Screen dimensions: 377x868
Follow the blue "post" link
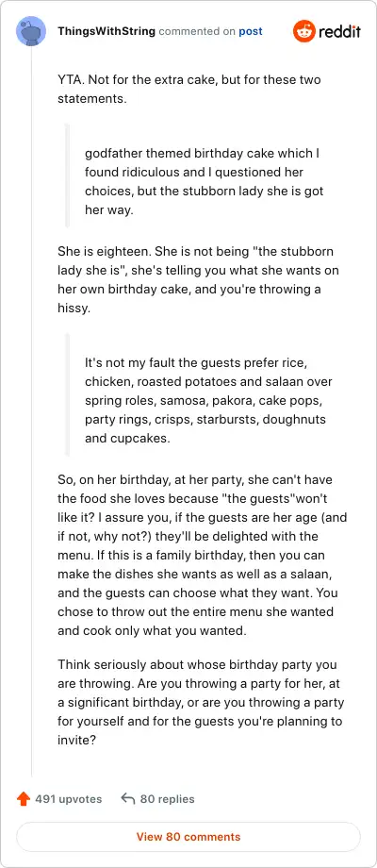click(x=251, y=31)
